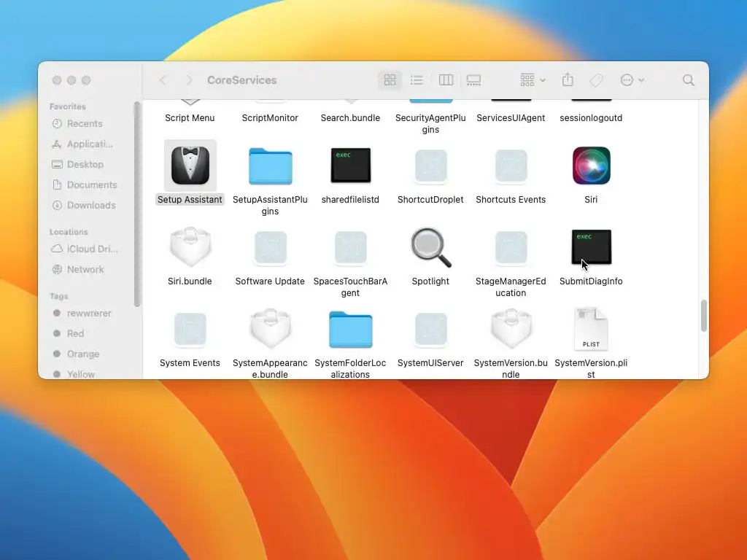Click the Favorites section header
This screenshot has height=560, width=747.
click(x=68, y=106)
